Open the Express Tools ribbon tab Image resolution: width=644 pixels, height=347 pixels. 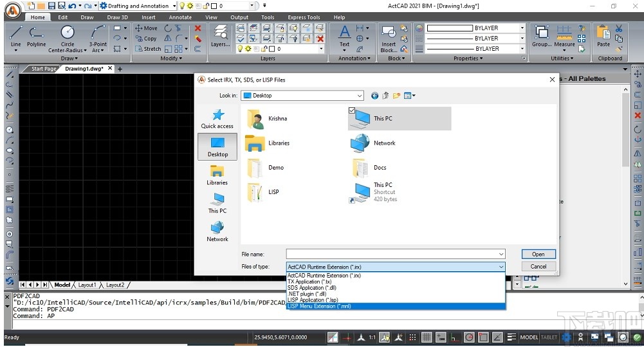point(304,17)
